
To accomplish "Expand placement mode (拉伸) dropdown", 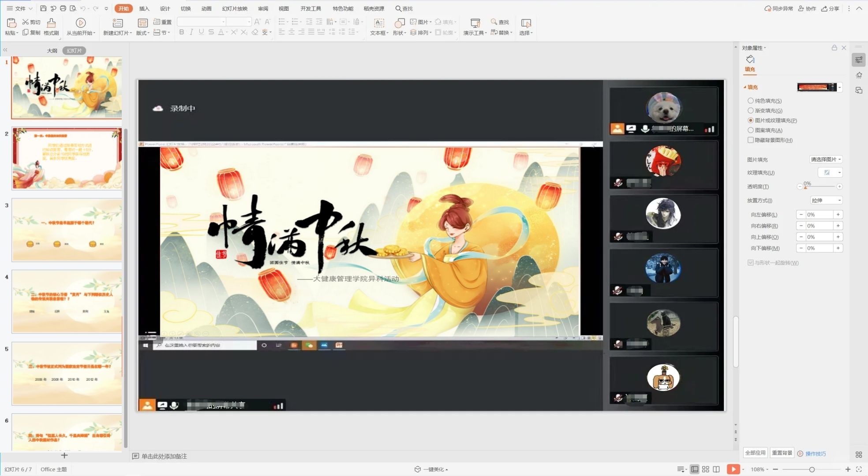I will point(826,201).
